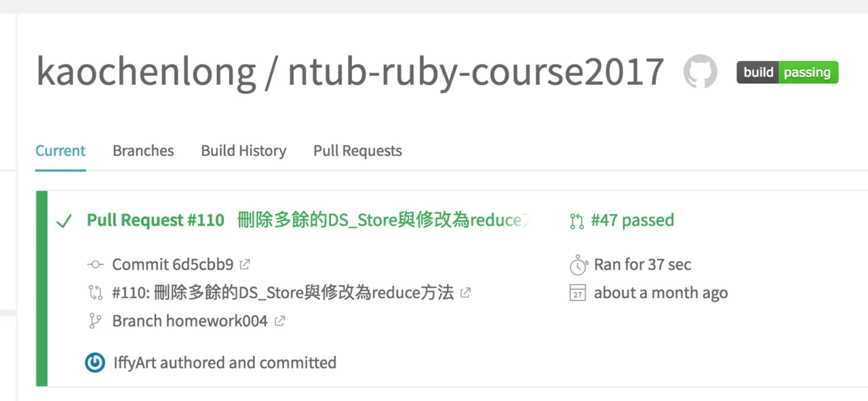
Task: Open the Pull Request #110 build title
Action: pyautogui.click(x=155, y=220)
